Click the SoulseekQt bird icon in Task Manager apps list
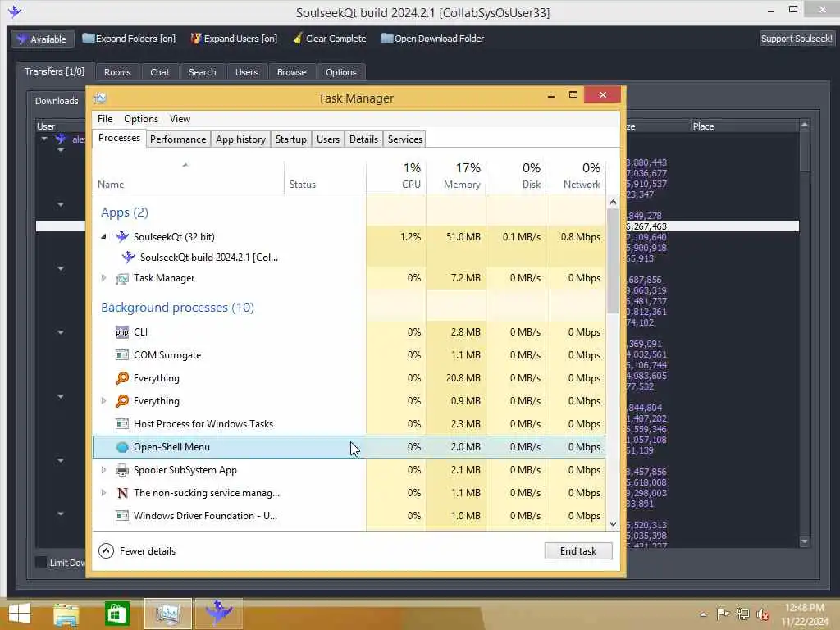This screenshot has width=840, height=630. click(x=122, y=236)
